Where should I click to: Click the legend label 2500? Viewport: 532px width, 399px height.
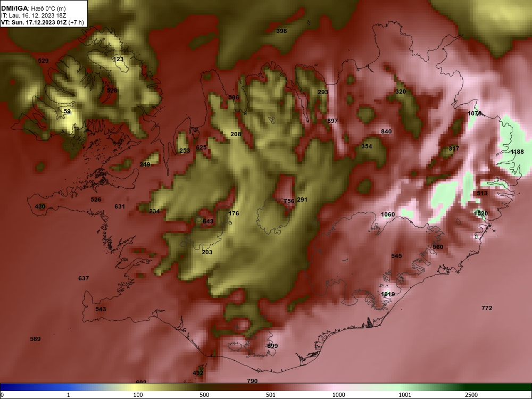coord(471,395)
